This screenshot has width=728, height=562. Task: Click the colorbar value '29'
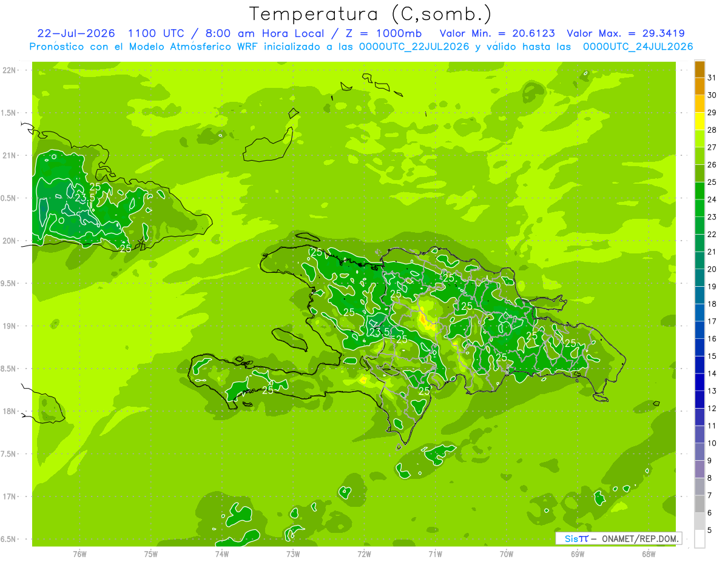(712, 112)
